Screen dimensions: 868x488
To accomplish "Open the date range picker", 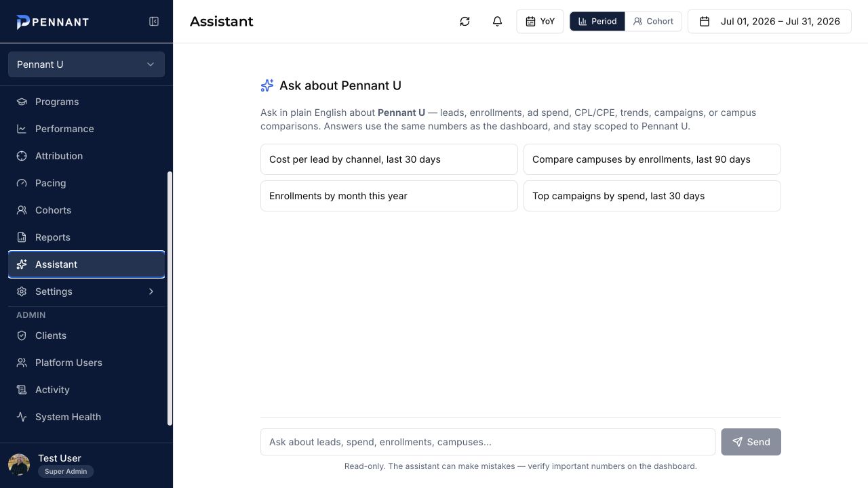I will [770, 22].
